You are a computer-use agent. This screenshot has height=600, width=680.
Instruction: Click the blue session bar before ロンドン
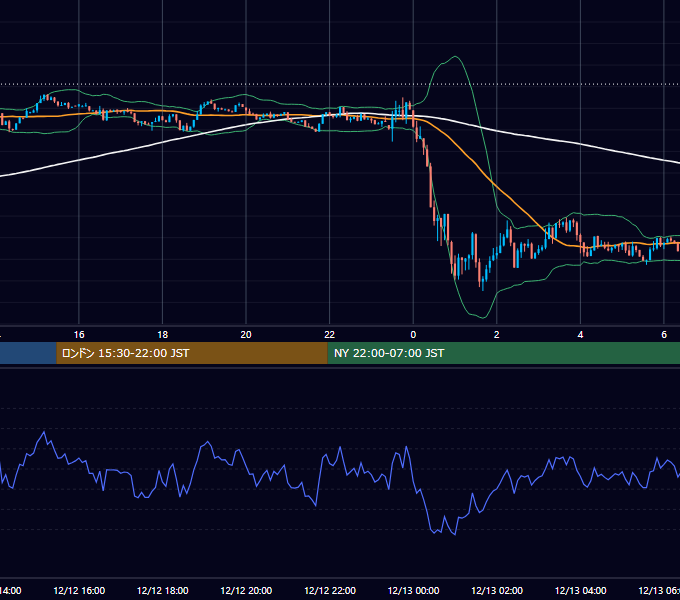(x=28, y=353)
